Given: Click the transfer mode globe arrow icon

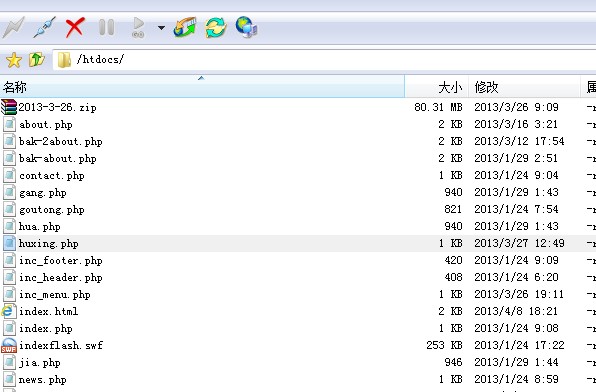Looking at the screenshot, I should pos(185,27).
